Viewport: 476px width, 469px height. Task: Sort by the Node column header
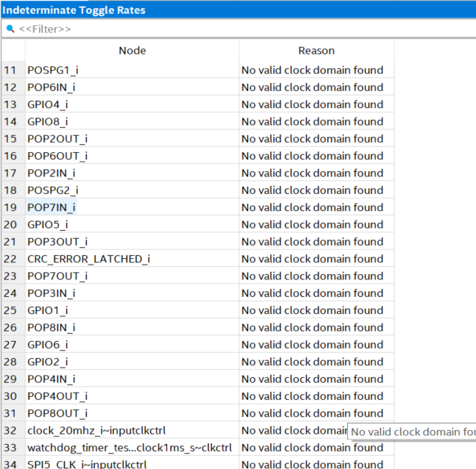click(x=132, y=51)
